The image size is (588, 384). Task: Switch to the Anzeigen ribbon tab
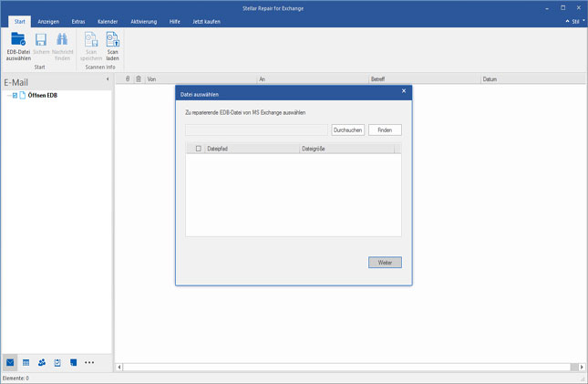[x=48, y=20]
